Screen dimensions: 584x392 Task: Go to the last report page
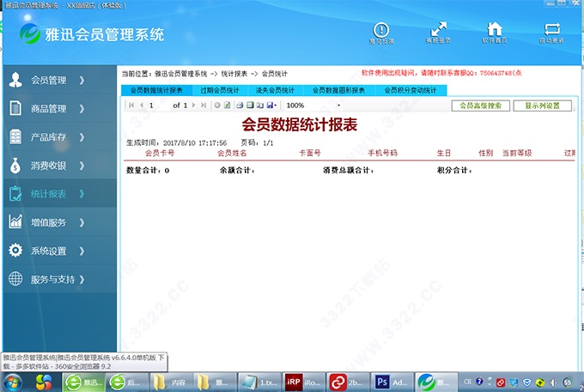pos(204,106)
